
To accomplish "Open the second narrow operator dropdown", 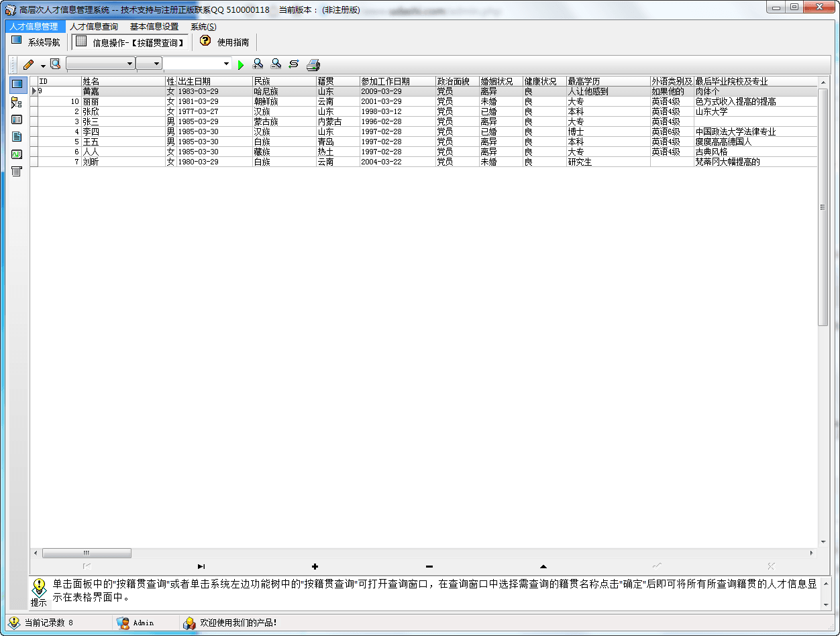I will (157, 64).
